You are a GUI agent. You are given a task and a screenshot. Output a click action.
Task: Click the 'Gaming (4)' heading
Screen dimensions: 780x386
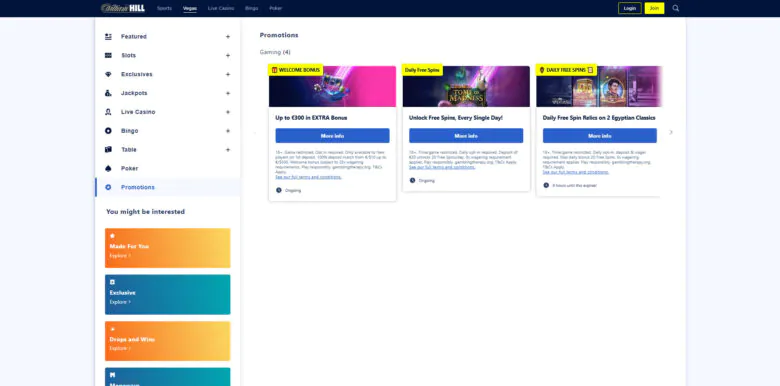(275, 52)
